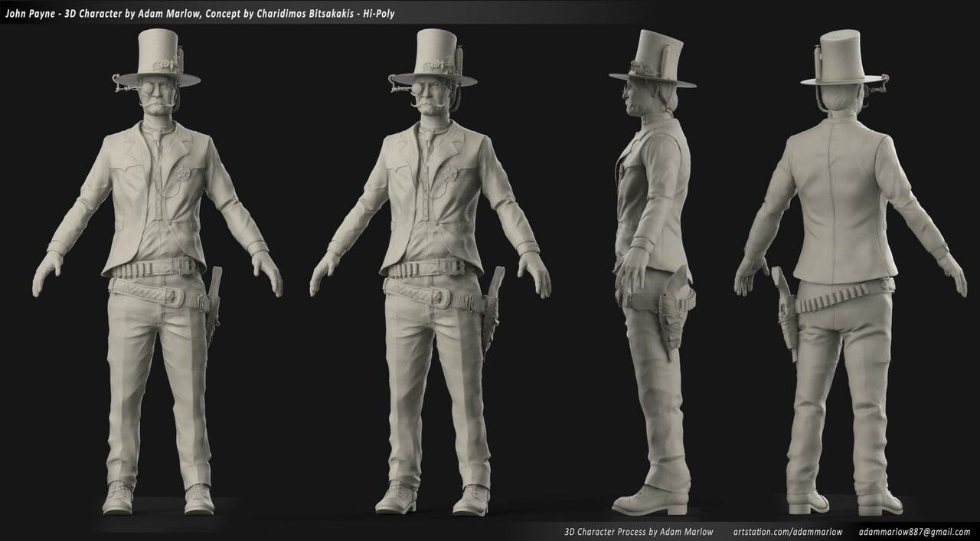Open the artstation.com/adammarlow link text
This screenshot has width=980, height=541.
(787, 531)
